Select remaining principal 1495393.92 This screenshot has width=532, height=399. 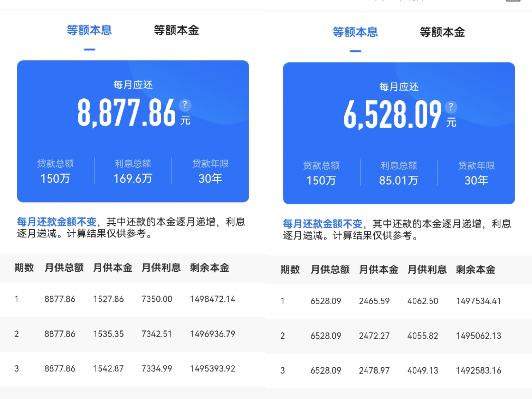point(213,369)
